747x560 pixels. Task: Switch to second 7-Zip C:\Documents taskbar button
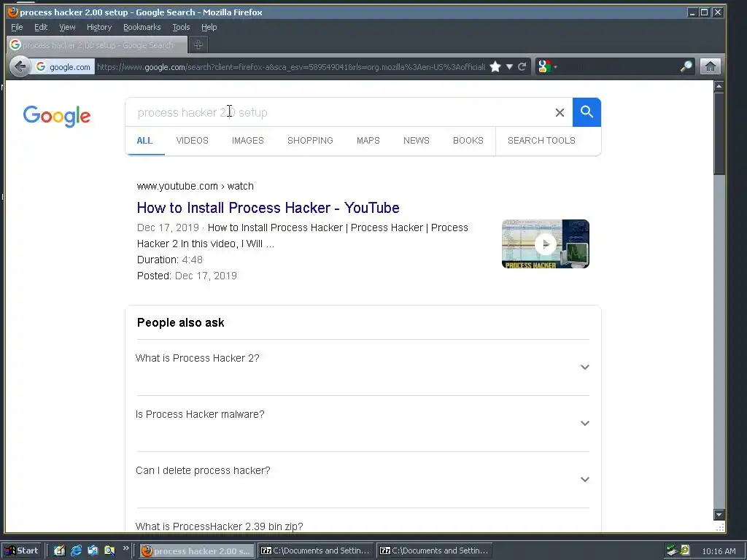(435, 551)
